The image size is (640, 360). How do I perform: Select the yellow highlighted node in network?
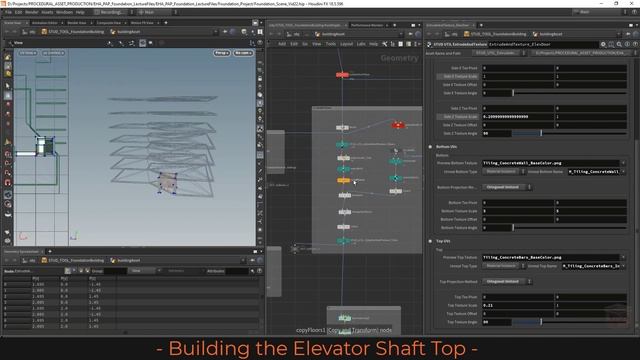(x=343, y=180)
